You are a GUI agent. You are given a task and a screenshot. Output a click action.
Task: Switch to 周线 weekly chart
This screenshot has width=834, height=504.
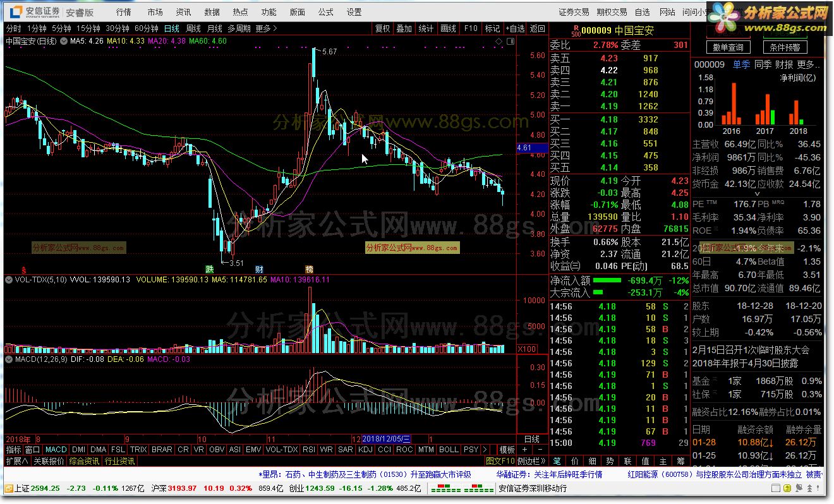pyautogui.click(x=193, y=28)
